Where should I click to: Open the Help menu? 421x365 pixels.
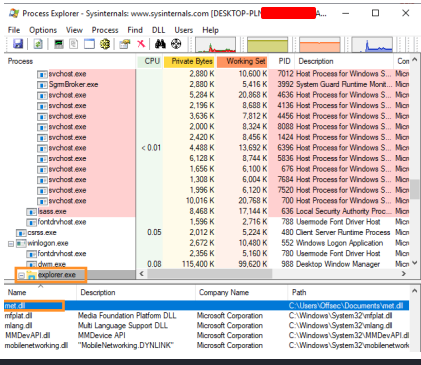(210, 30)
